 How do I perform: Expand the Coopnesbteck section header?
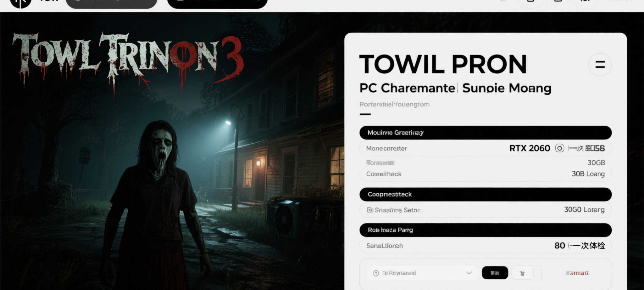tap(486, 194)
